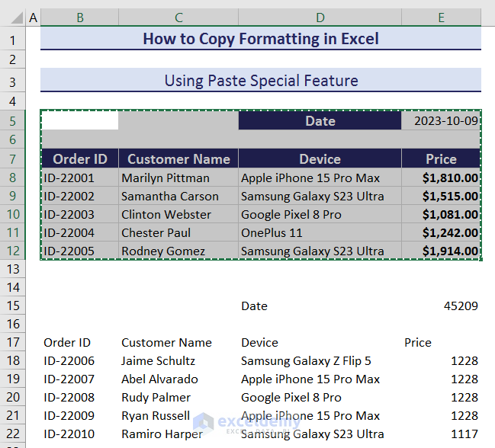Click the Samsung Galaxy Z Flip 5 cell

[x=320, y=360]
